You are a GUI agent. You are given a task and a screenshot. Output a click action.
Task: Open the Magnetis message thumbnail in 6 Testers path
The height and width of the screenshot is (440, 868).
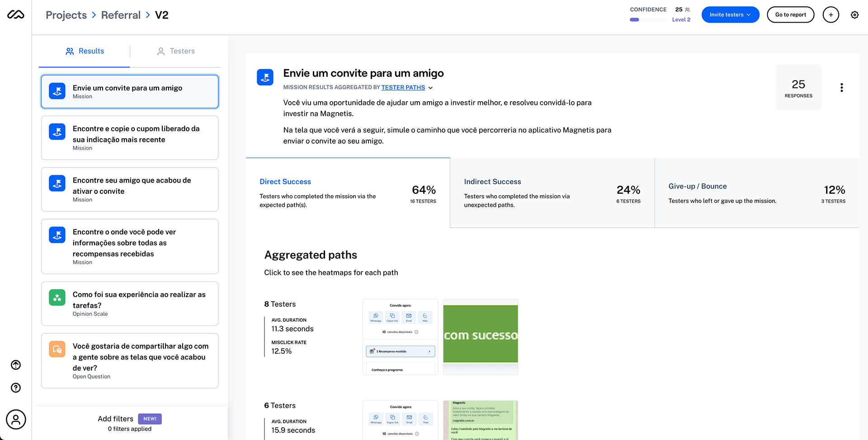click(x=481, y=420)
